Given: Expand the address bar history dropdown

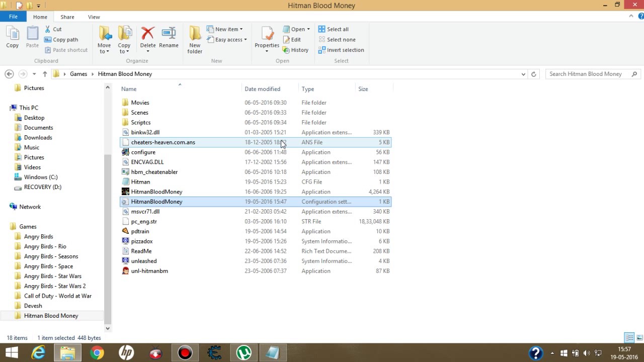Looking at the screenshot, I should (x=524, y=74).
